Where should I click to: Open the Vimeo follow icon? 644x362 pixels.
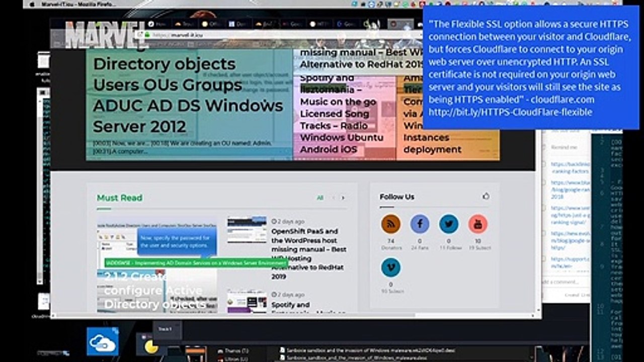[x=391, y=267]
